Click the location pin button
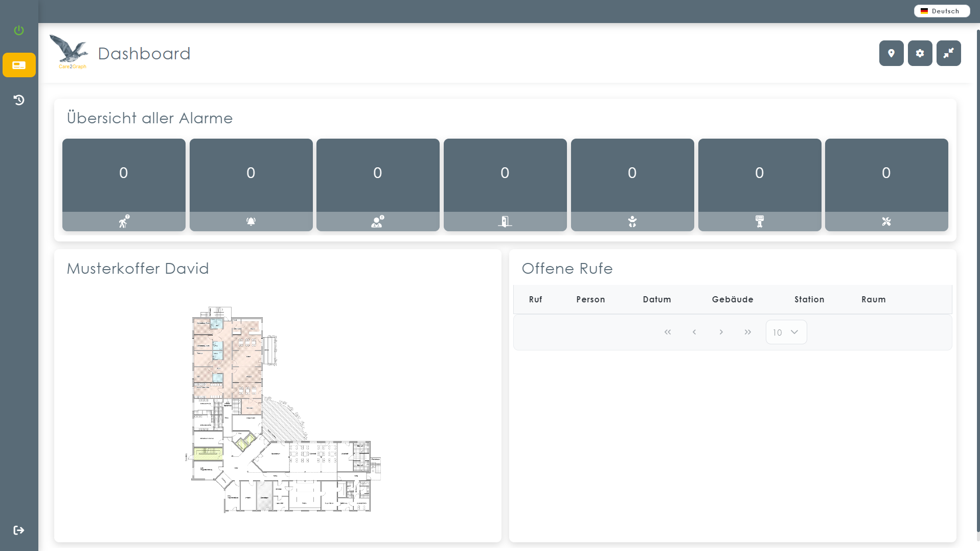The height and width of the screenshot is (551, 980). tap(891, 53)
